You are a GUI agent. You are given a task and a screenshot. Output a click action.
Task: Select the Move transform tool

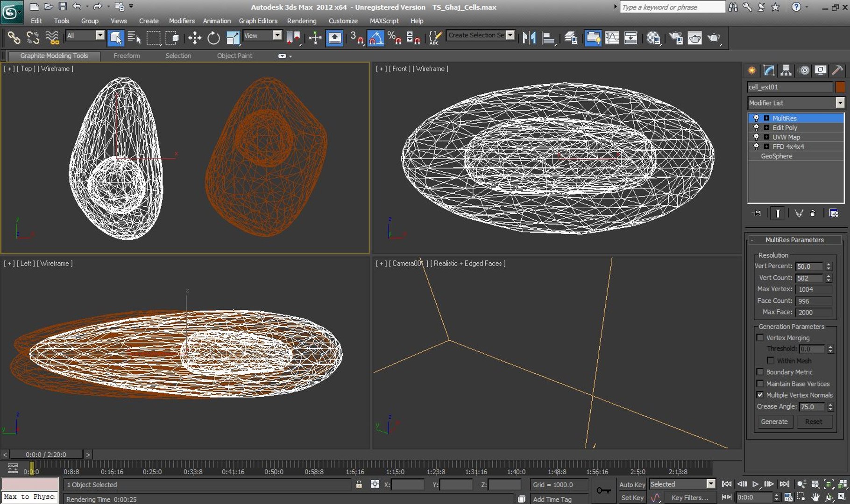click(x=194, y=38)
